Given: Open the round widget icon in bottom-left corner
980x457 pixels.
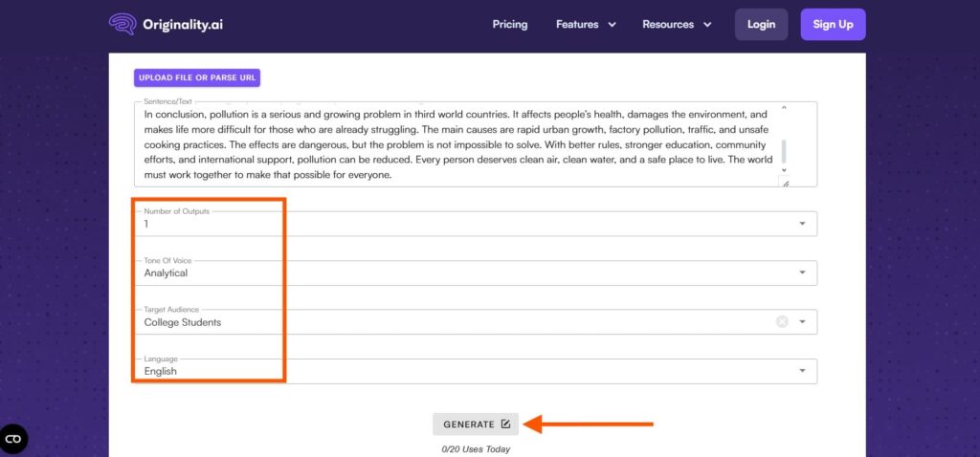Looking at the screenshot, I should [13, 439].
